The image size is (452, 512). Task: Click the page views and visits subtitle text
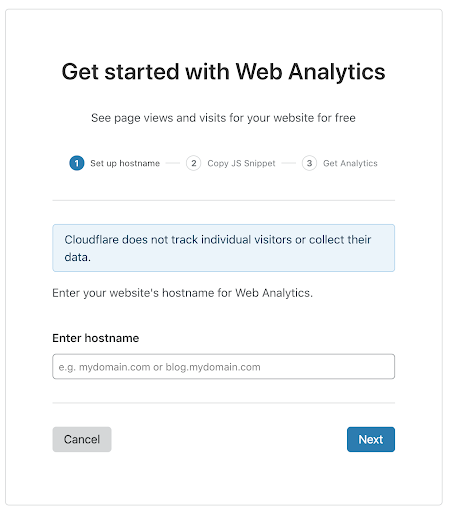(x=224, y=118)
